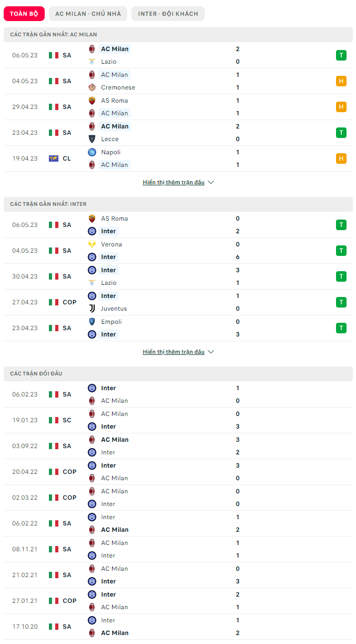Click the orange H badge for Milan–Cremonese
356x644 pixels.
[x=341, y=81]
